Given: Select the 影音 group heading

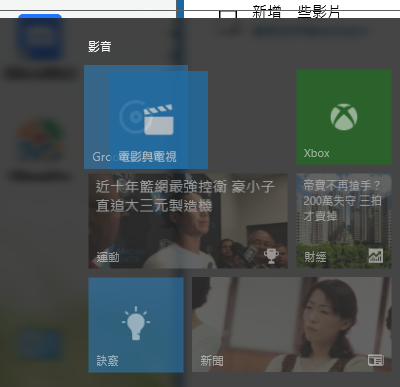Looking at the screenshot, I should point(100,46).
